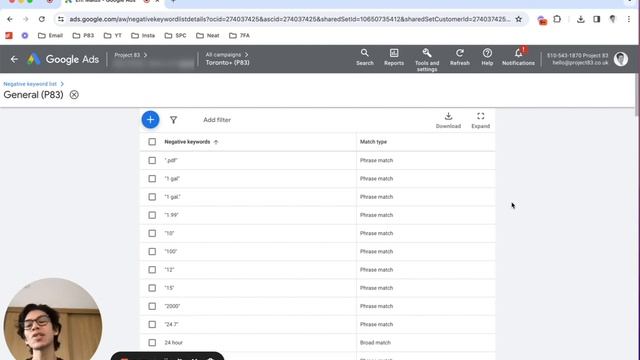Open the purple circle bookmark
Viewport: 640px width, 360px height.
point(25,36)
